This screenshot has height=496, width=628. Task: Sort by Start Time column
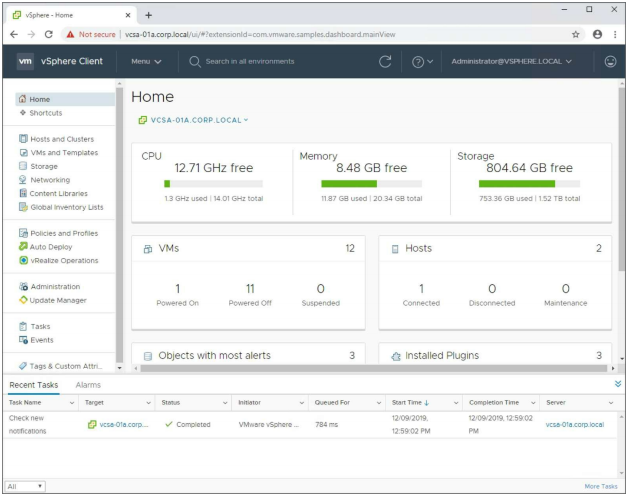[x=410, y=402]
